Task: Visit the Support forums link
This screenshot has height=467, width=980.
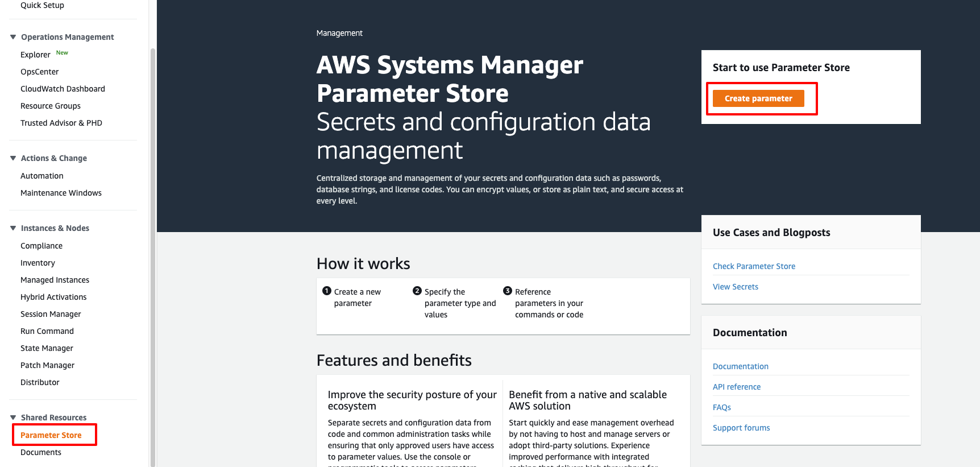Action: pos(741,428)
